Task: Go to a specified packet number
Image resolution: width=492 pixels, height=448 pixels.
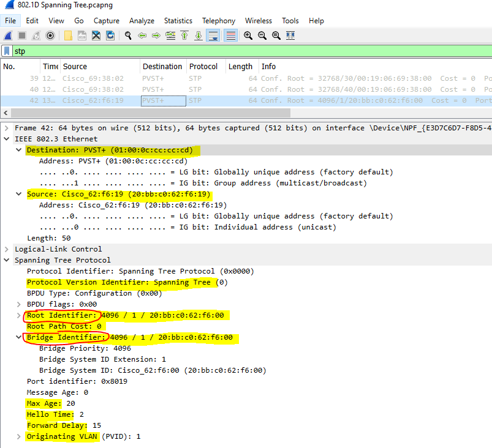Action: tap(170, 35)
